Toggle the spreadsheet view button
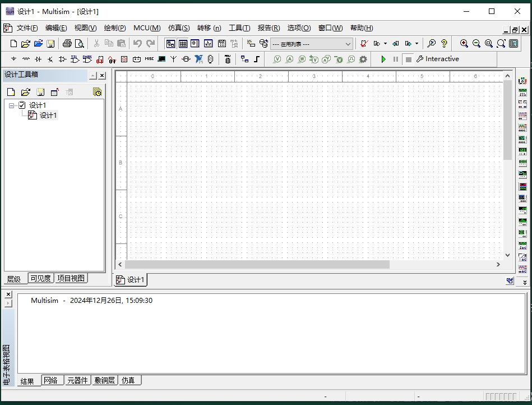Viewport: 532px width, 405px height. point(183,43)
